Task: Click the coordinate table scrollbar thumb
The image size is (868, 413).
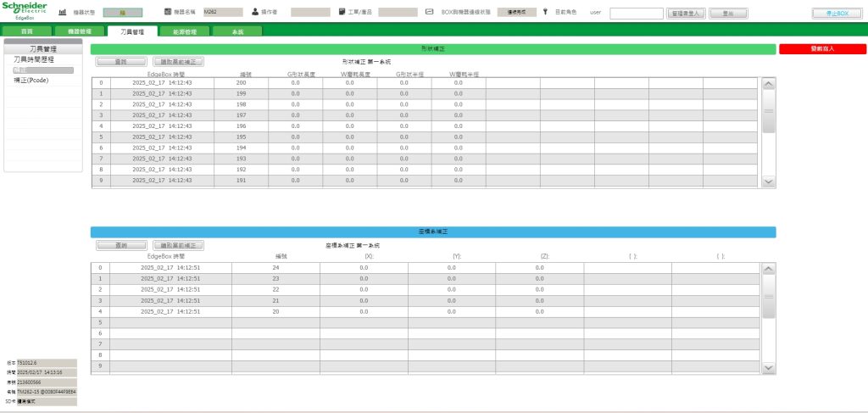Action: pos(768,297)
